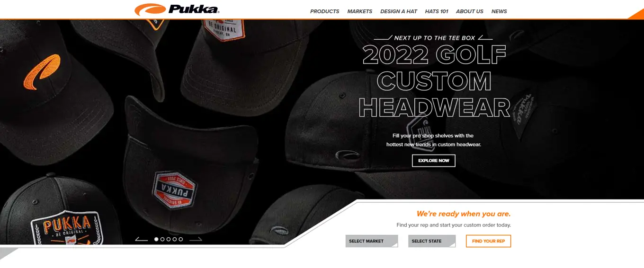Open the Products menu
644x268 pixels.
pyautogui.click(x=325, y=11)
